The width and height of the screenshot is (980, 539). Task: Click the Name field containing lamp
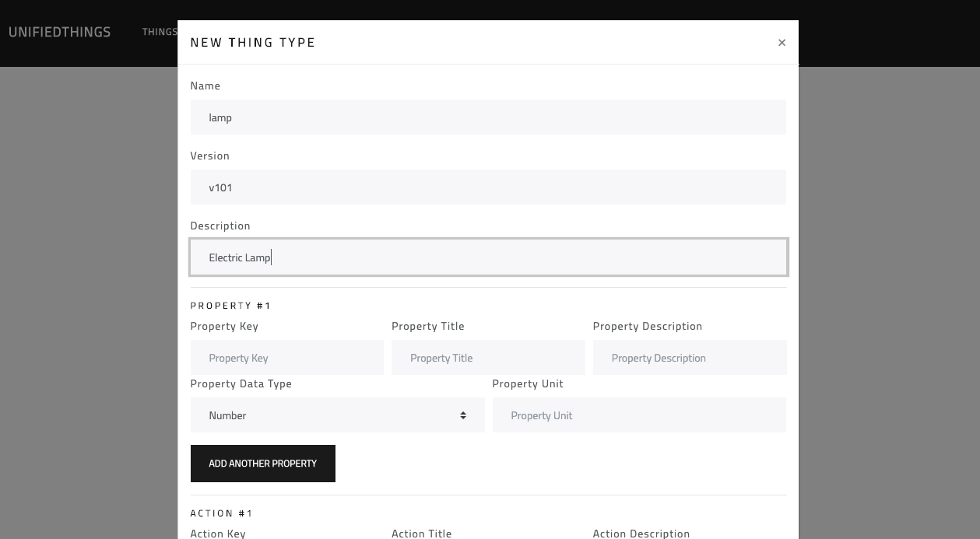[488, 117]
